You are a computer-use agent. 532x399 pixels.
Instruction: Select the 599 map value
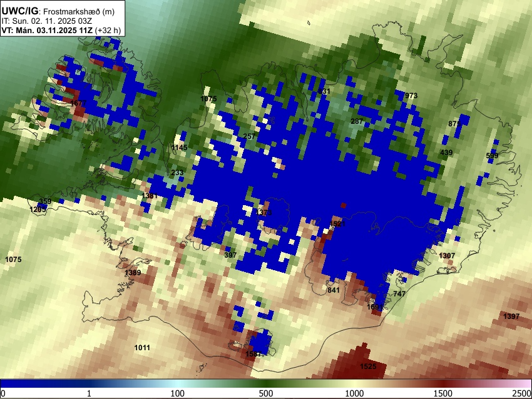[493, 156]
